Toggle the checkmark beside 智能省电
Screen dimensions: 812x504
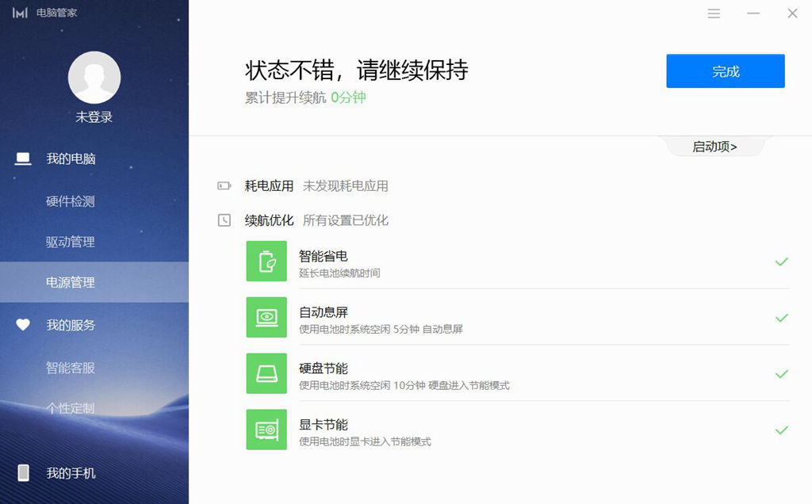[782, 262]
